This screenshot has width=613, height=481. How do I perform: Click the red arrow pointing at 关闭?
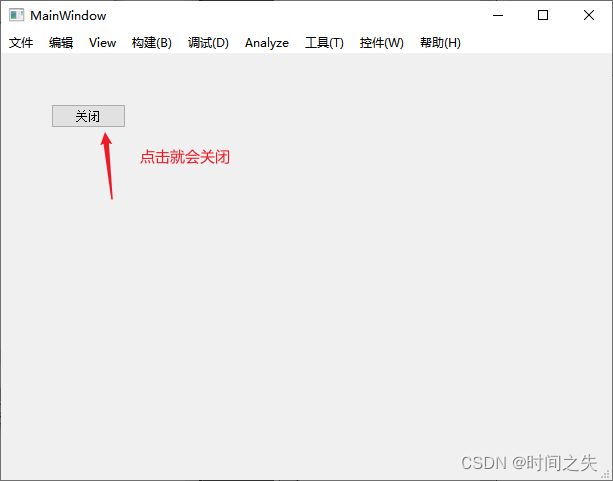[108, 165]
